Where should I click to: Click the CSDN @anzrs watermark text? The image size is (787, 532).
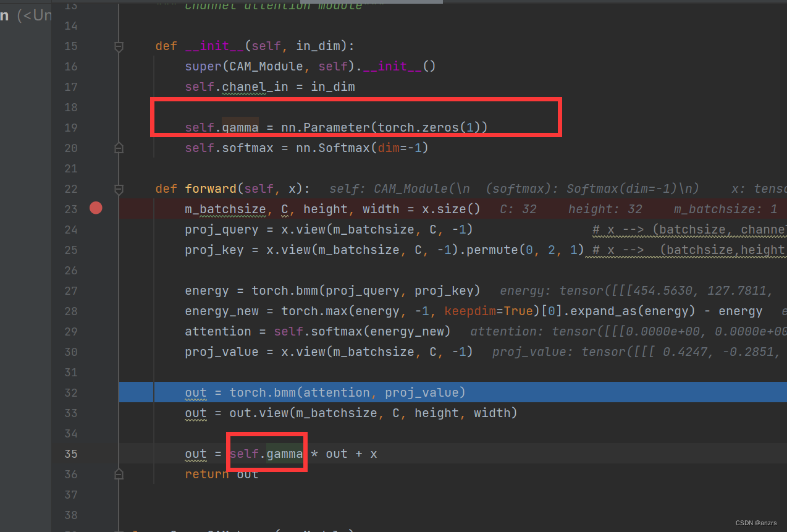pos(756,523)
